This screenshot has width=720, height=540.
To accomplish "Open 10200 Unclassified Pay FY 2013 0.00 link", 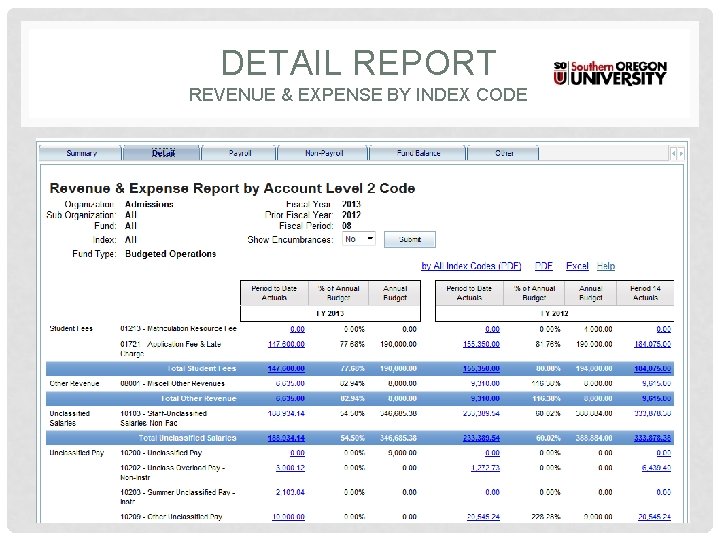I will 298,453.
